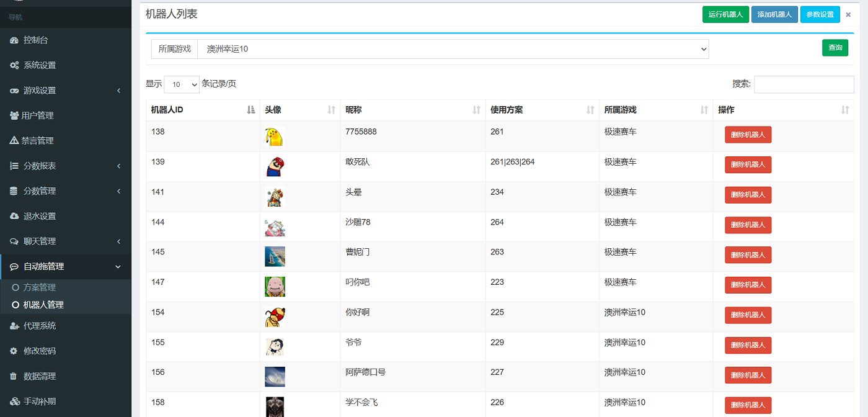Expand the 分数报表 submenu chevron
Image resolution: width=868 pixels, height=417 pixels.
118,166
